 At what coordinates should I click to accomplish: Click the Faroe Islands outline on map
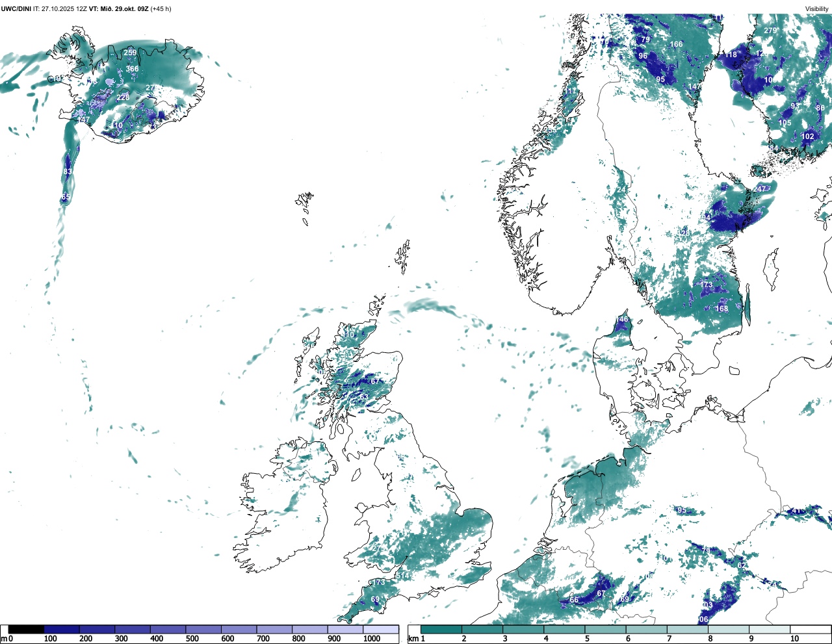pyautogui.click(x=305, y=207)
